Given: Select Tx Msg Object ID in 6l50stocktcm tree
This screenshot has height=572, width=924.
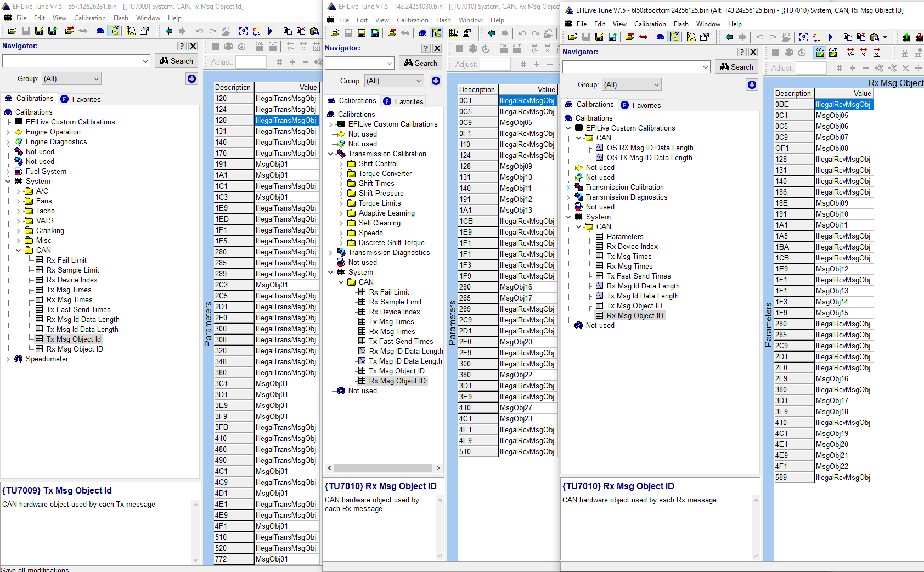Looking at the screenshot, I should [634, 306].
